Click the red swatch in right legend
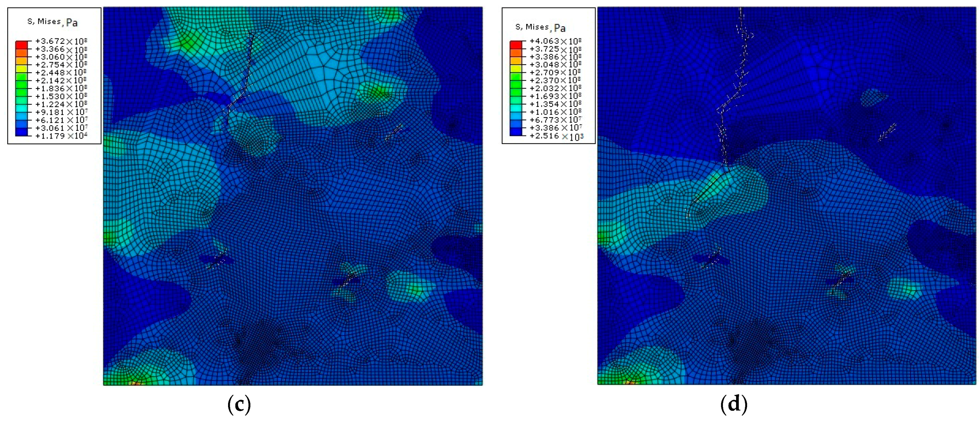980x421 pixels. click(516, 45)
